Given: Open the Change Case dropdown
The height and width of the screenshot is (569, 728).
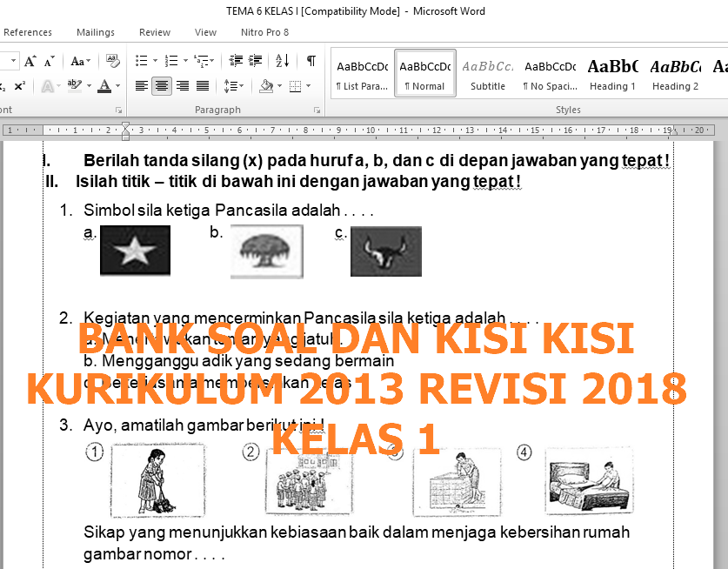Looking at the screenshot, I should (x=79, y=60).
